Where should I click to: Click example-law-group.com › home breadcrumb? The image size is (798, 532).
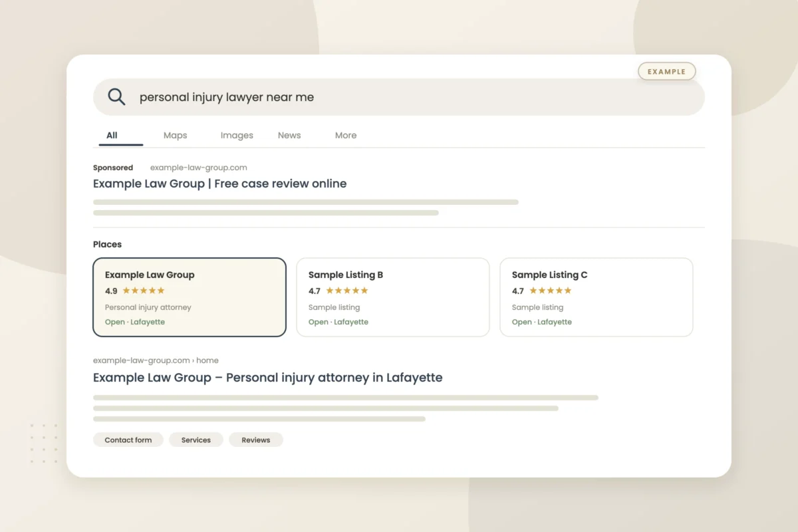(156, 360)
